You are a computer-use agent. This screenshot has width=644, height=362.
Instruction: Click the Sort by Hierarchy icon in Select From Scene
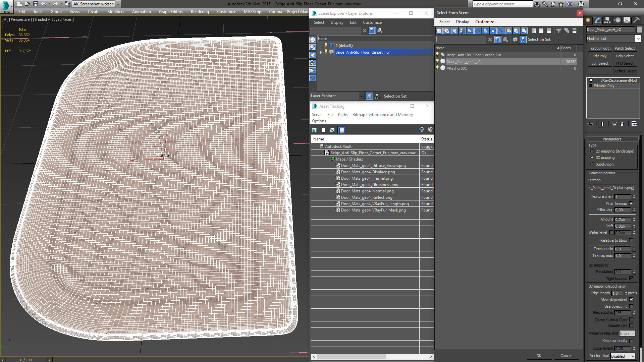523,40
